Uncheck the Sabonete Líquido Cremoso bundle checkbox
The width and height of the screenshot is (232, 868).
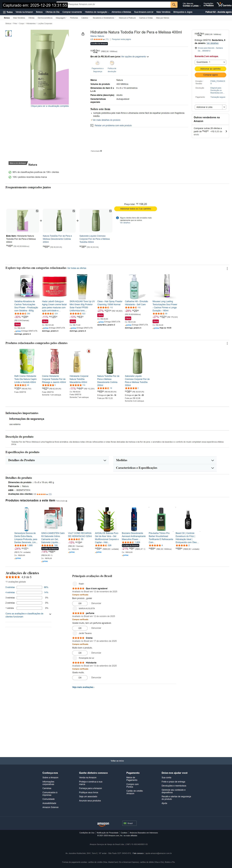[110, 211]
